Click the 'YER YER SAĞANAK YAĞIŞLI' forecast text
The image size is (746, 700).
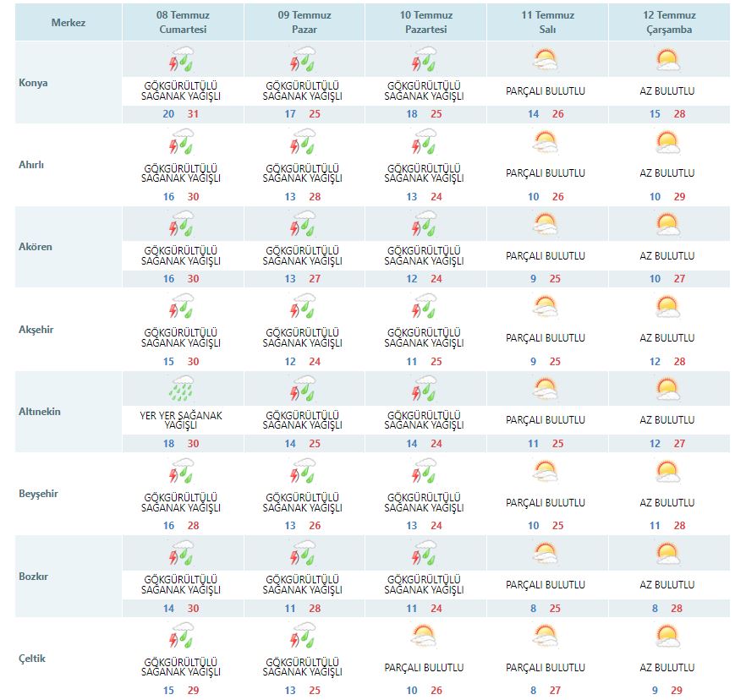182,420
